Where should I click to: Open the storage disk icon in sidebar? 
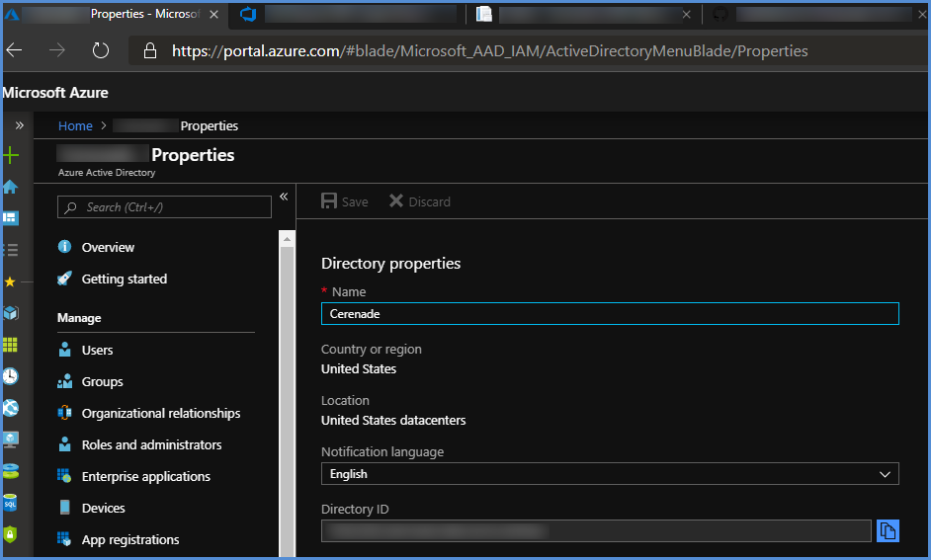[11, 472]
